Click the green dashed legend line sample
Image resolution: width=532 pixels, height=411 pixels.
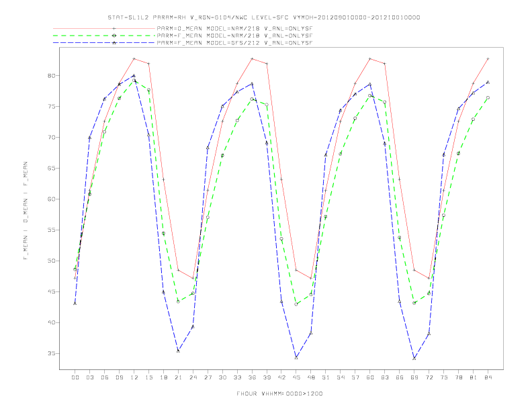[x=104, y=36]
